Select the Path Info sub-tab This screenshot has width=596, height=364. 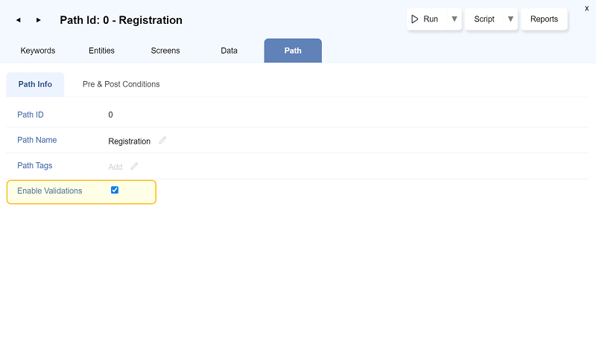(35, 84)
